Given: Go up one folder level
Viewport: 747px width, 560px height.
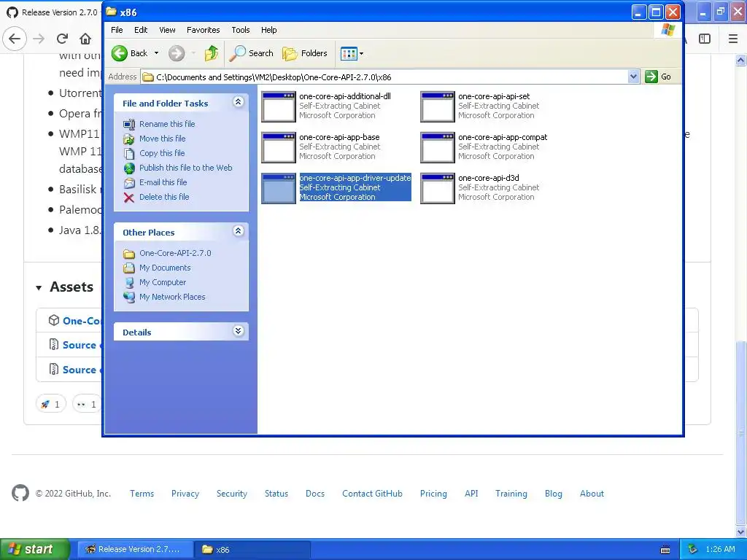Looking at the screenshot, I should click(x=212, y=53).
